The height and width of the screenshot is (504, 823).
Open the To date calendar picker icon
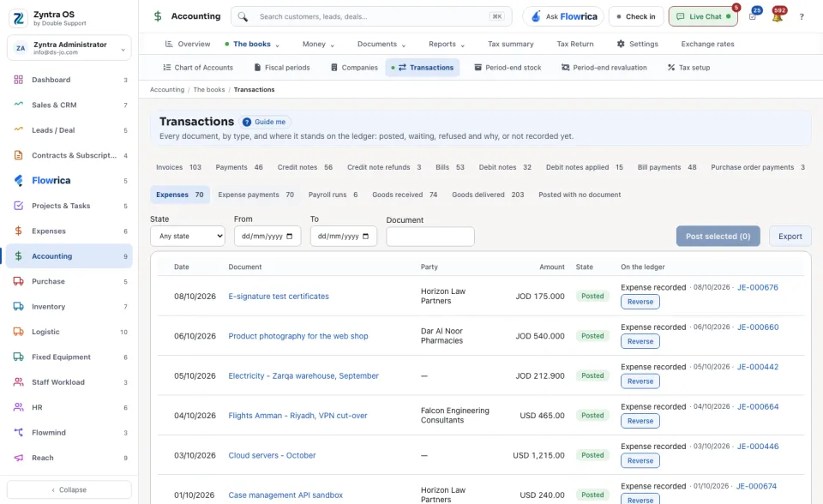pyautogui.click(x=365, y=237)
